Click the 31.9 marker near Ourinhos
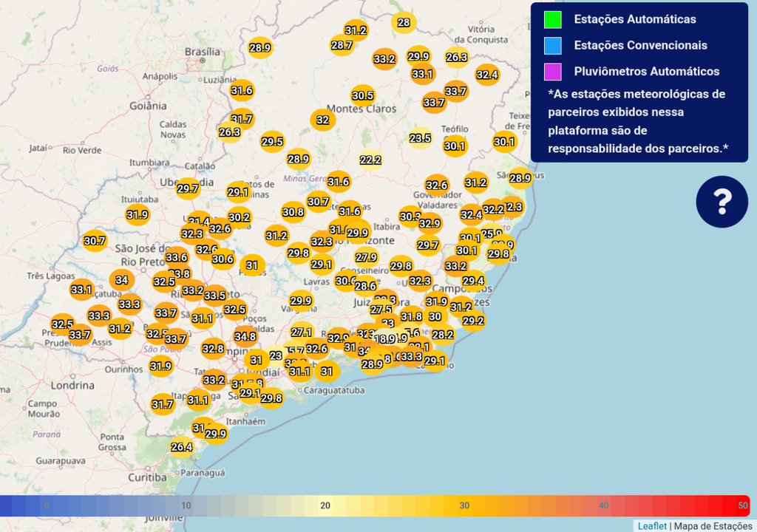The height and width of the screenshot is (532, 757). point(160,365)
